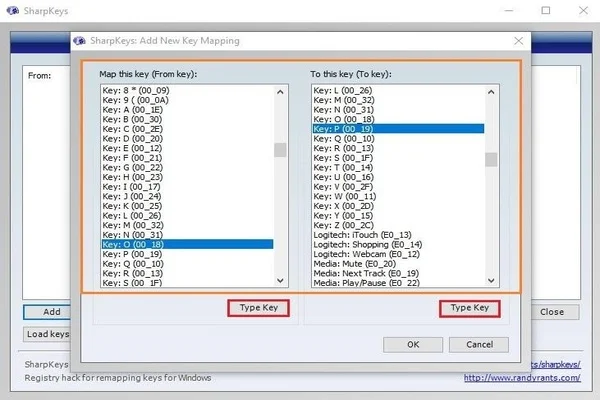Viewport: 600px width, 400px height.
Task: Click the To list scroll up arrow
Action: [x=491, y=92]
